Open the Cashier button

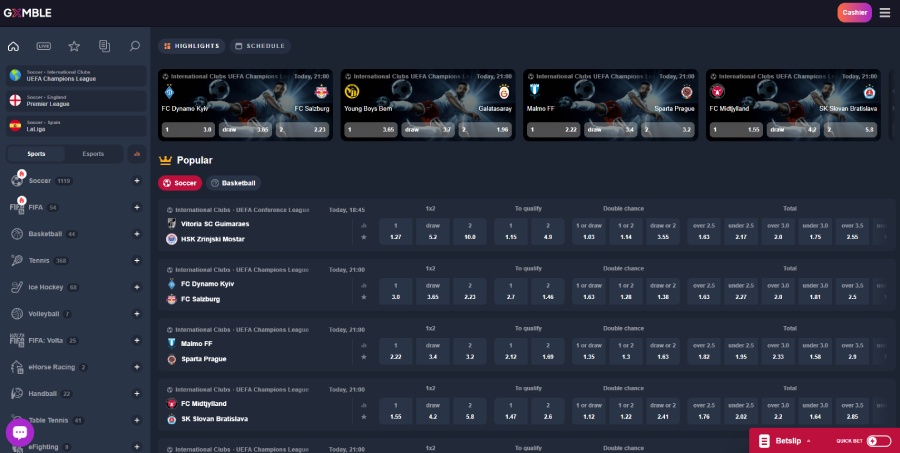pos(854,13)
